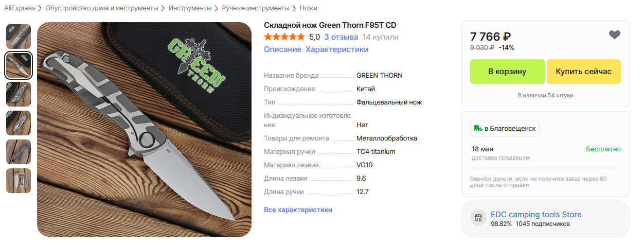644x245 pixels.
Task: Add item to favorites with heart icon
Action: coord(614,35)
